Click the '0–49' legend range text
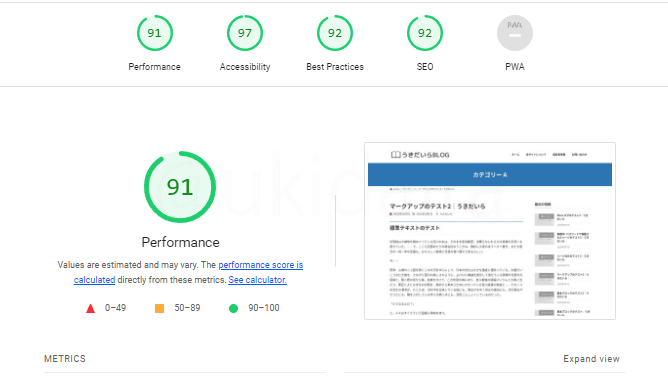Screen dimensions: 668x376 115,308
